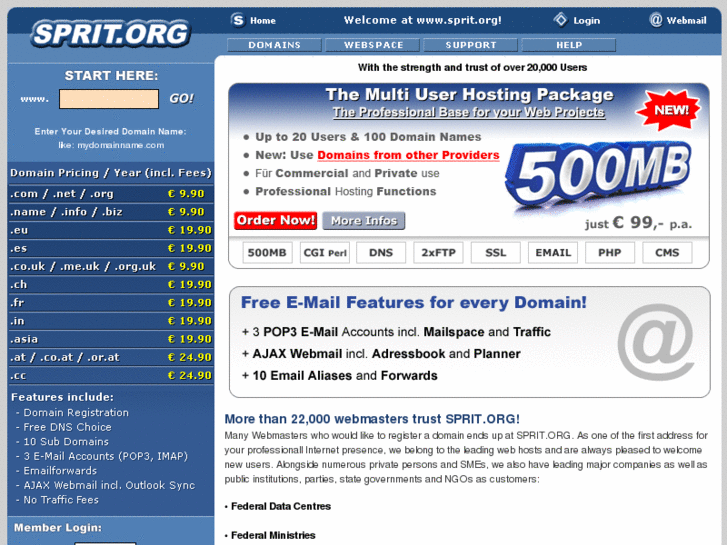Screen dimensions: 727x545
Task: Open the Home link
Action: pos(263,20)
